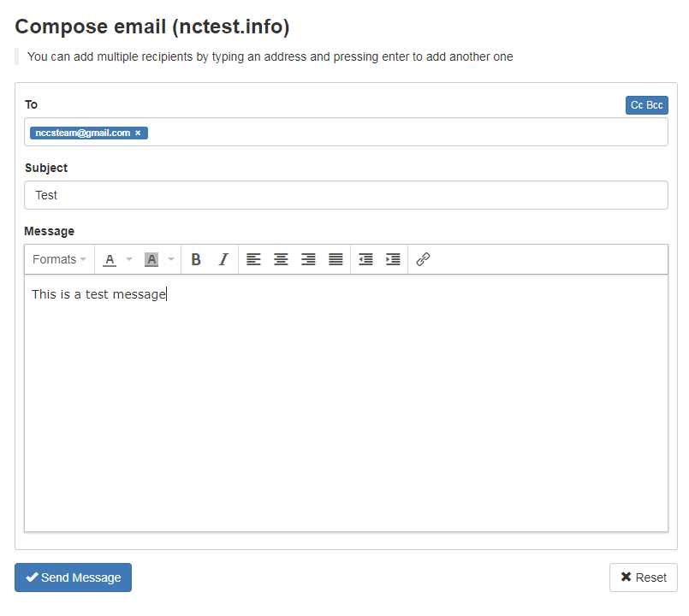Click inside the To recipients field
Image resolution: width=689 pixels, height=616 pixels.
pyautogui.click(x=346, y=132)
